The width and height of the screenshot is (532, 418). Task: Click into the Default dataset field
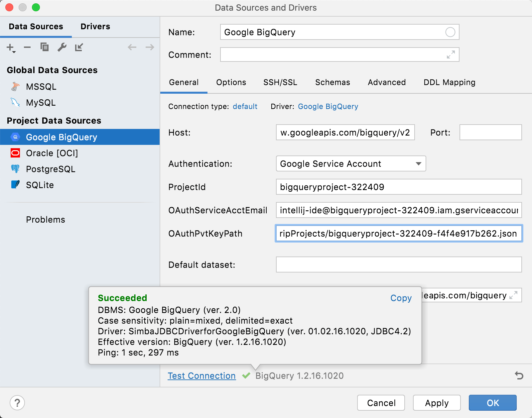(398, 265)
